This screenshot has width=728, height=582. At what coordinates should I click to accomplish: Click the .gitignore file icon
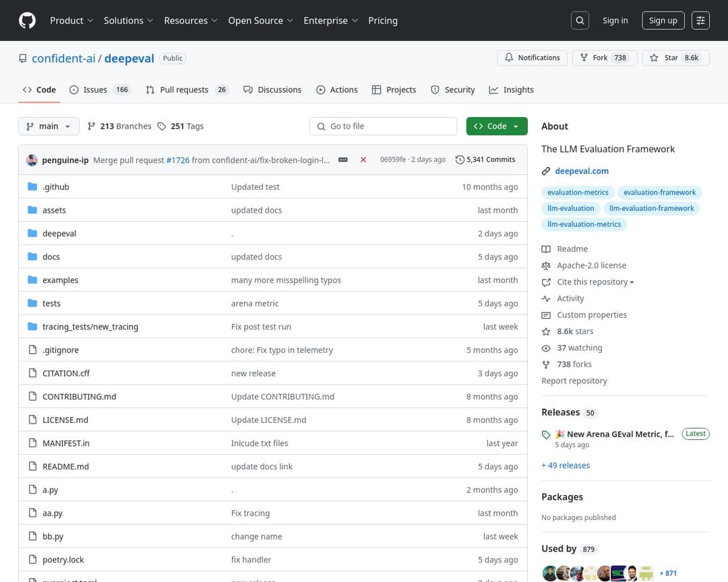pyautogui.click(x=32, y=350)
